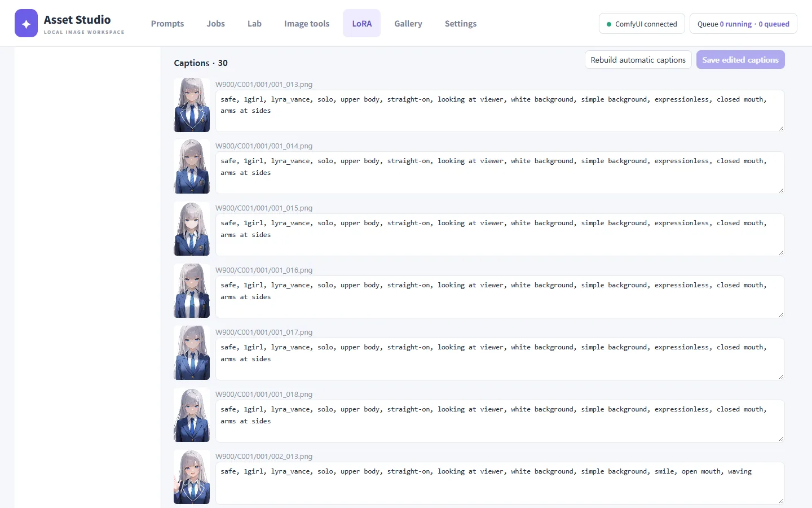Go to the Image tools tab
This screenshot has height=508, width=812.
coord(307,24)
